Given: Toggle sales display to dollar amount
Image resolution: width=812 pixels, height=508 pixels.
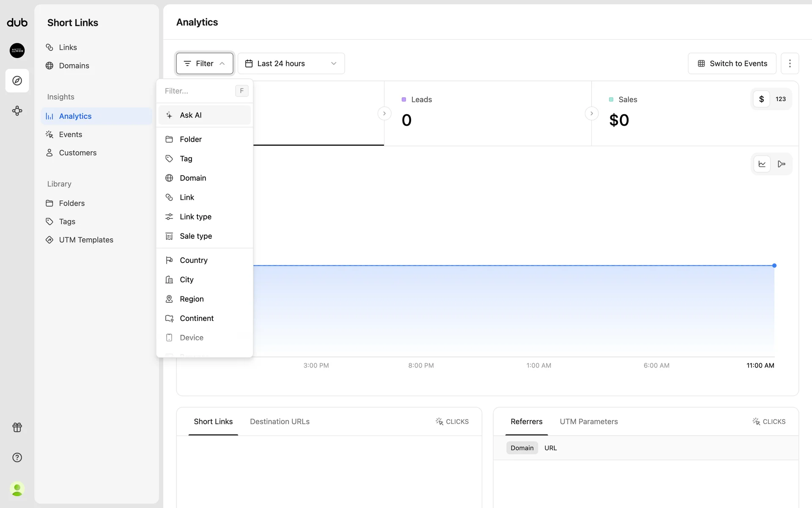Looking at the screenshot, I should (x=761, y=99).
